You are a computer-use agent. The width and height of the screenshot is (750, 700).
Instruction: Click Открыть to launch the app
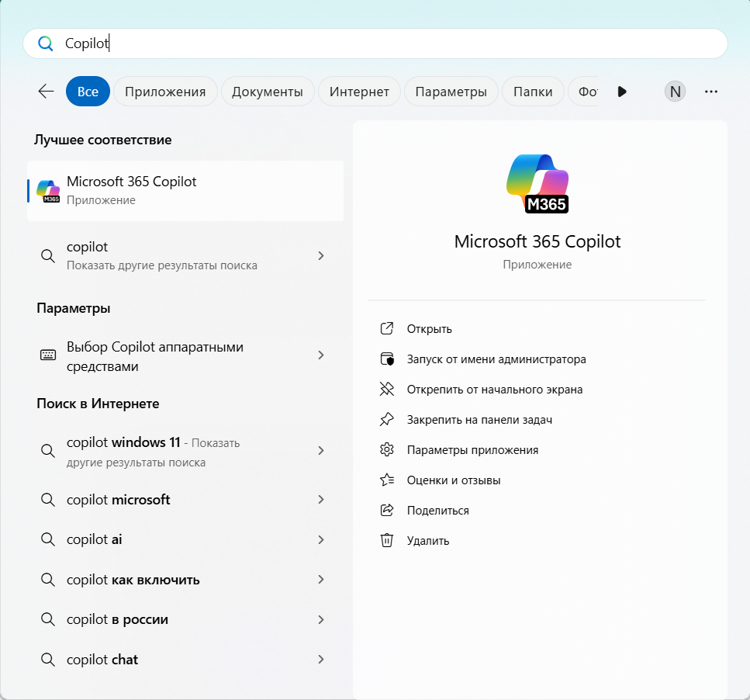pyautogui.click(x=429, y=329)
